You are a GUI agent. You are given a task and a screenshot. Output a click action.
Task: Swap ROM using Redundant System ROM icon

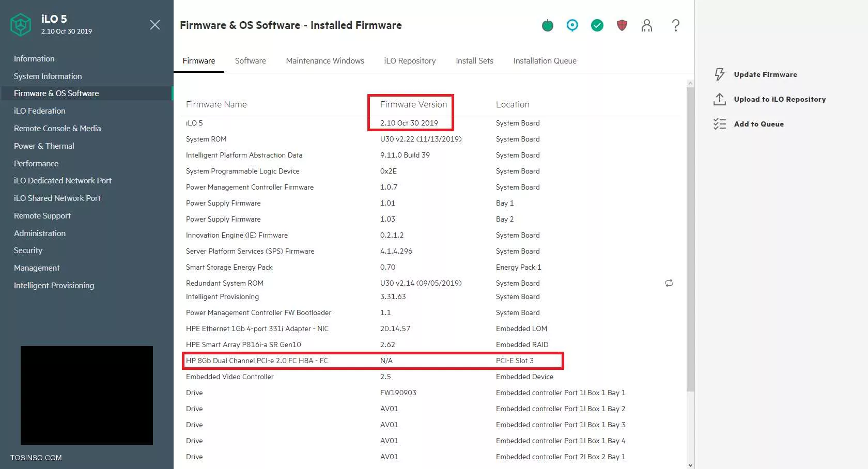669,283
